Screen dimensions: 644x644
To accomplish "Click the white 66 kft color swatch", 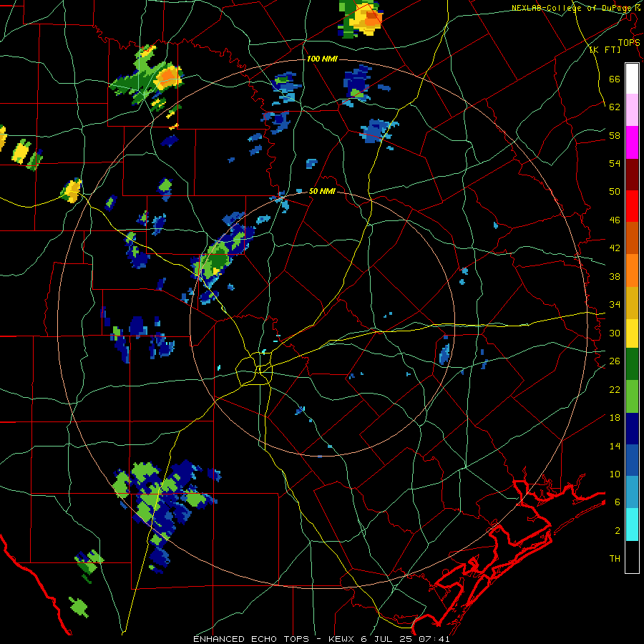I will 632,79.
